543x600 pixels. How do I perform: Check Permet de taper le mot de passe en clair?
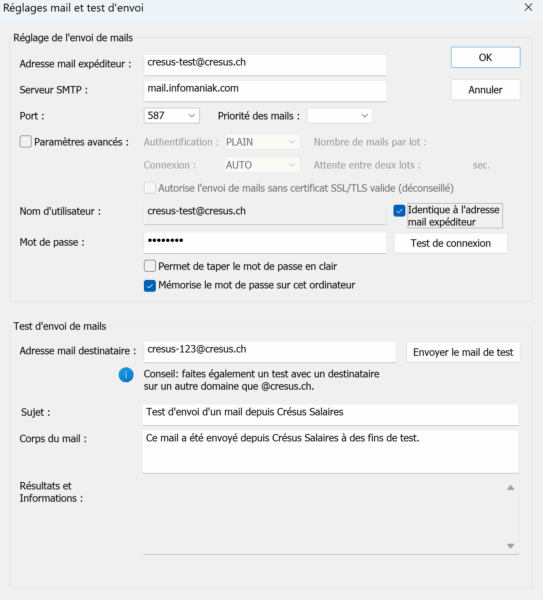pos(150,266)
